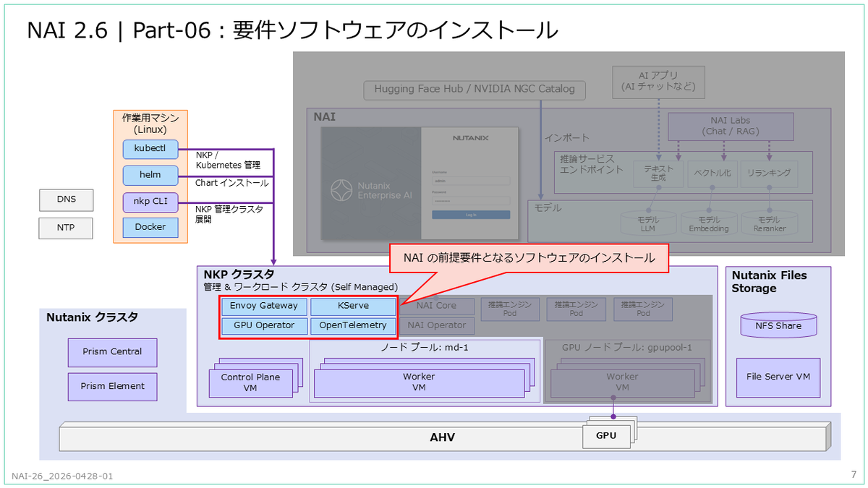Click the Worker VM in the GPU node pool
Screen dimensions: 868x488
(622, 382)
